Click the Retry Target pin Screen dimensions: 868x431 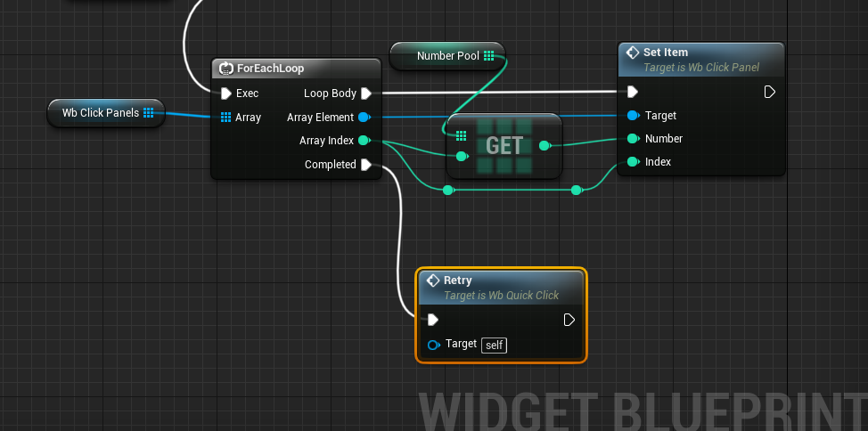point(434,345)
